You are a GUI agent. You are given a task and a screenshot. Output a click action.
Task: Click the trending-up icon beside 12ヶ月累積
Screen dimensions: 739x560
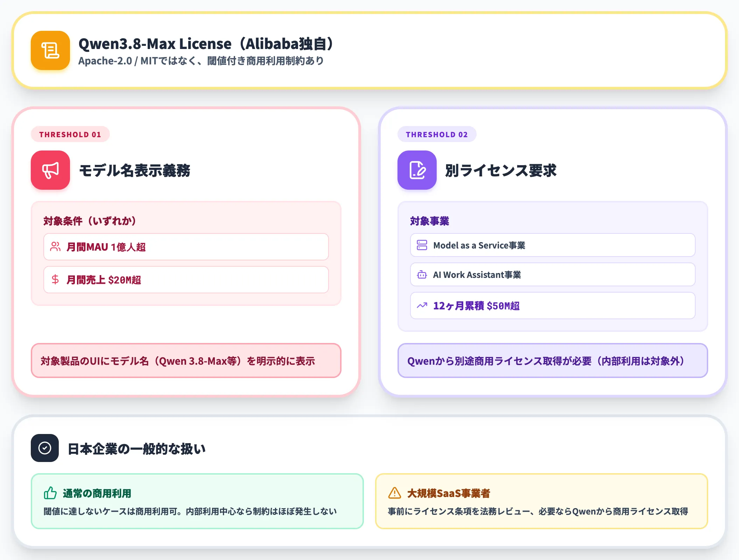coord(422,306)
